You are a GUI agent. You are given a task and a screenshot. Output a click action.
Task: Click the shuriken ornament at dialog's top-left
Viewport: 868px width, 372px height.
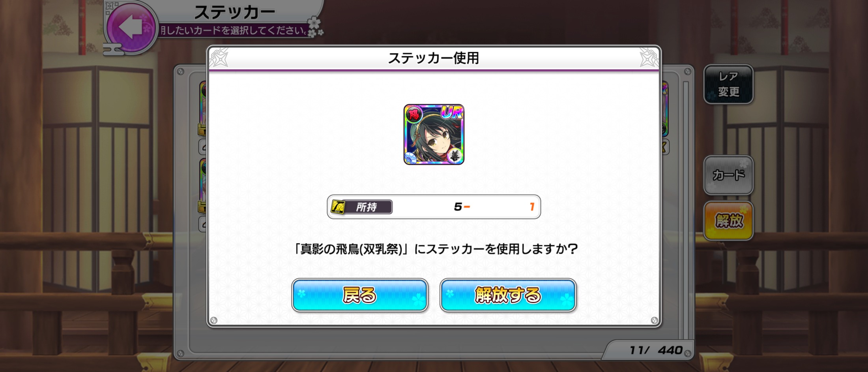point(219,58)
